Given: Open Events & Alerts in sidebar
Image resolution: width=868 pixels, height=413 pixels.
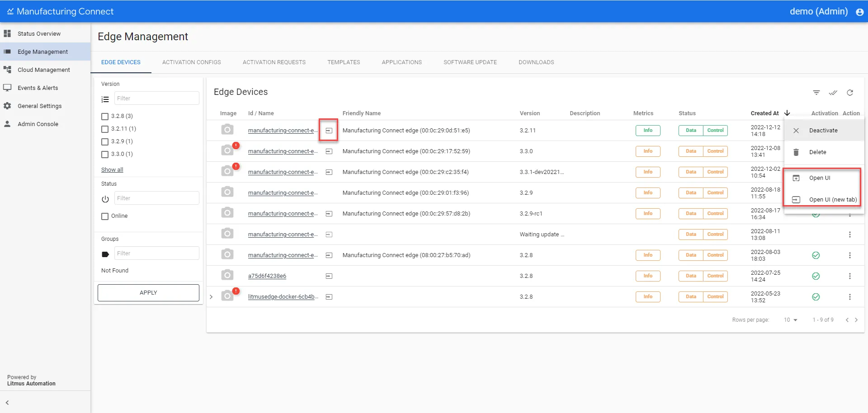Looking at the screenshot, I should pos(45,88).
